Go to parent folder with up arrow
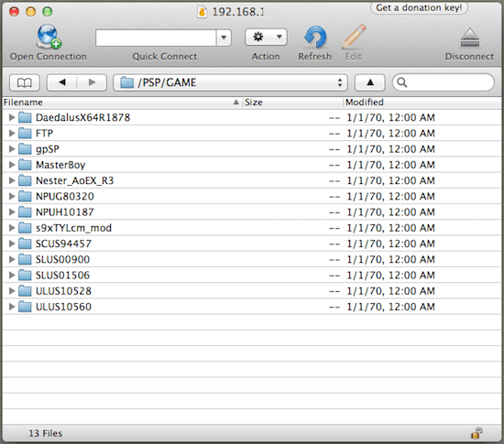The height and width of the screenshot is (444, 504). tap(369, 82)
